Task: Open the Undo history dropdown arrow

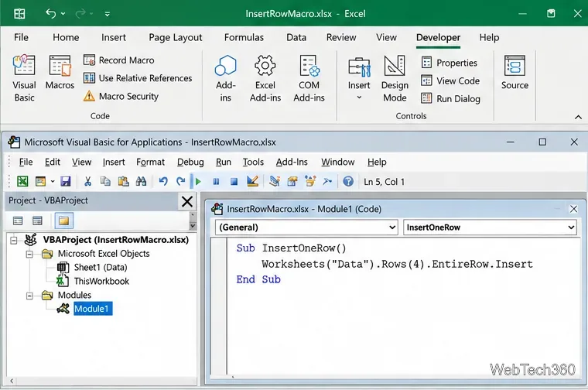Action: (63, 14)
